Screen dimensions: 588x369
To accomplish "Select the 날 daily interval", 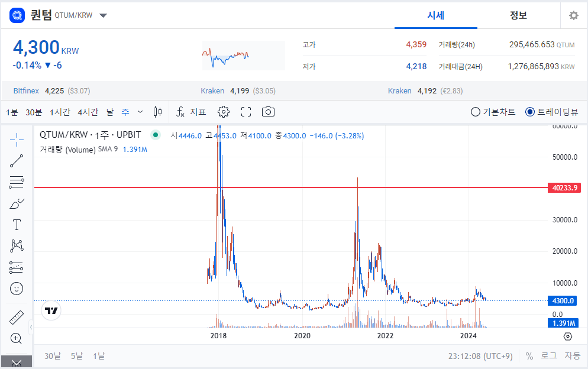I will click(110, 112).
